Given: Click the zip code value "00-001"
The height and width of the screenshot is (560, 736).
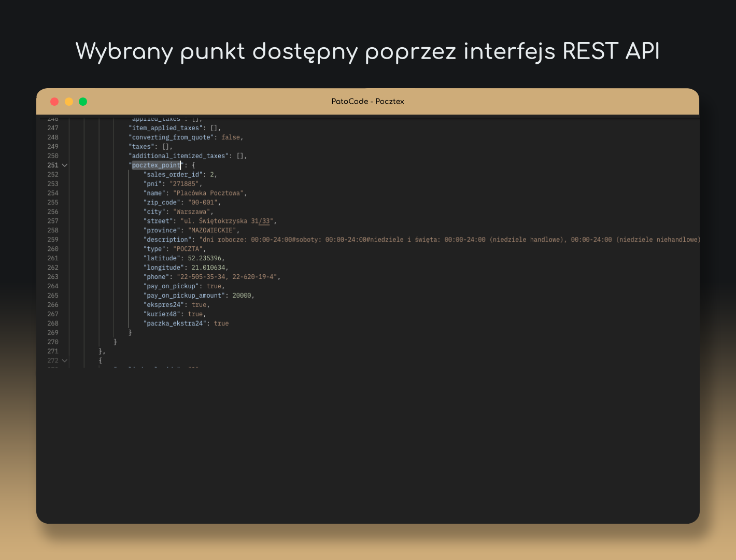Looking at the screenshot, I should coord(204,203).
